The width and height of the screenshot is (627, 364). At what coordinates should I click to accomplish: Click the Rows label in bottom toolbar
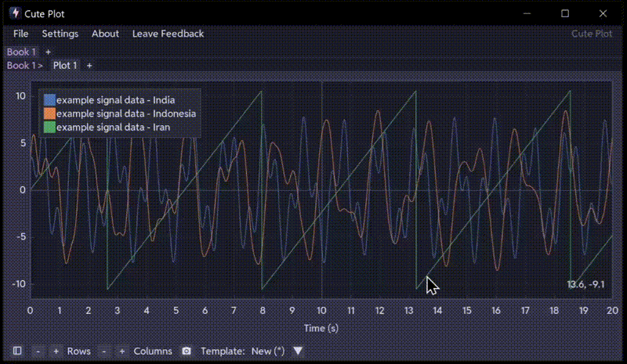coord(79,351)
